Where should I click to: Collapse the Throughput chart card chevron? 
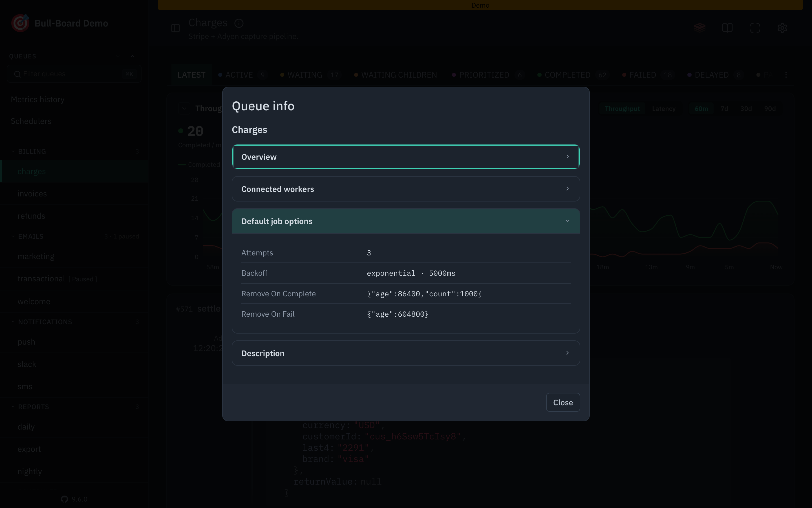point(184,108)
